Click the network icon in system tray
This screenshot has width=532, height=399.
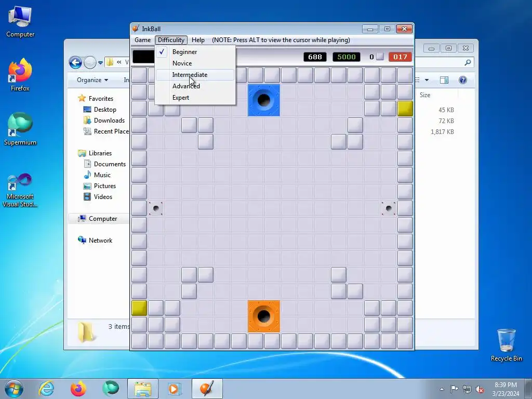(467, 389)
